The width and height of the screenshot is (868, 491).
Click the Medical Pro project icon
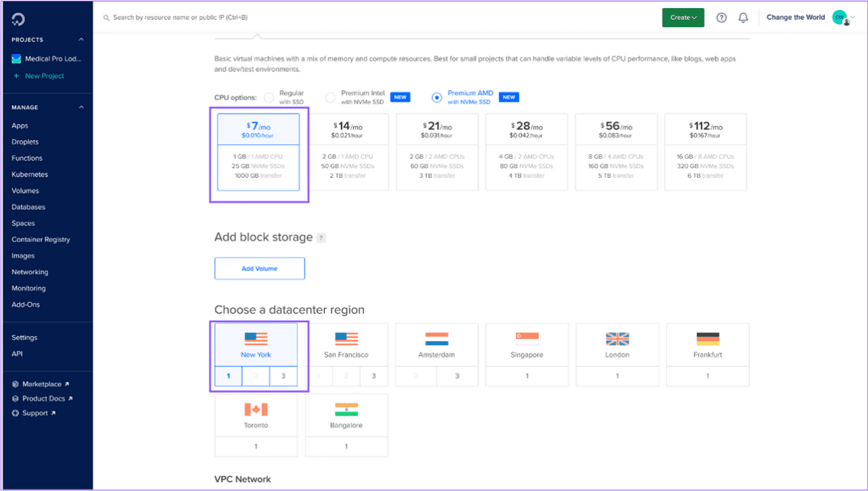point(16,59)
